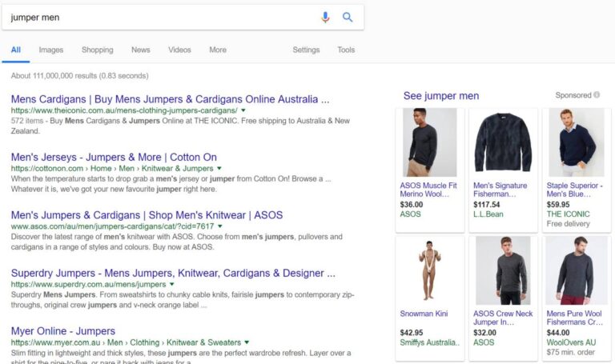
Task: Click ASOS Muscle Fit Merino Wool product image
Action: (x=430, y=142)
